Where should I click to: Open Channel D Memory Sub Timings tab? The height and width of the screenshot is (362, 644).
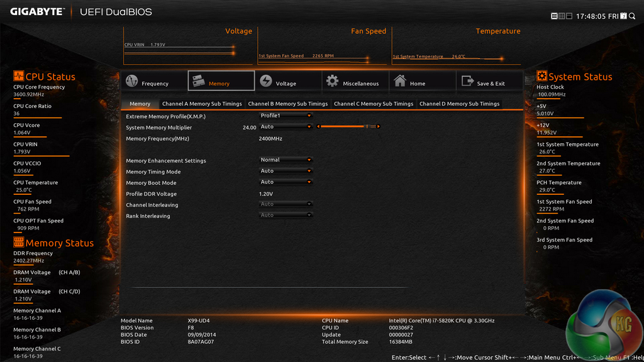pos(459,104)
